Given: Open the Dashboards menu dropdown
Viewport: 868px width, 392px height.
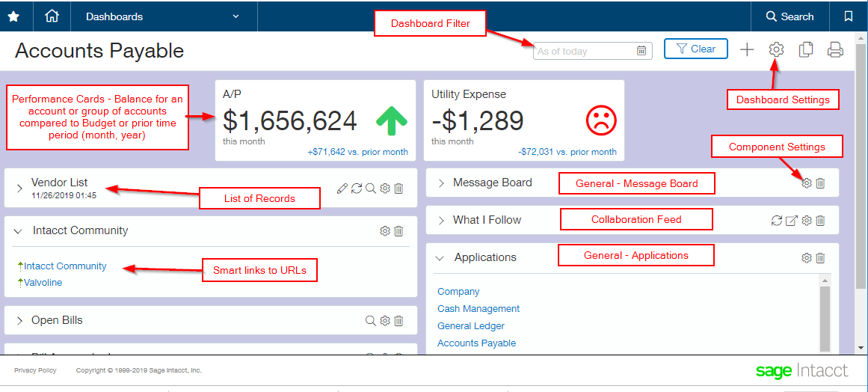Looking at the screenshot, I should click(163, 16).
